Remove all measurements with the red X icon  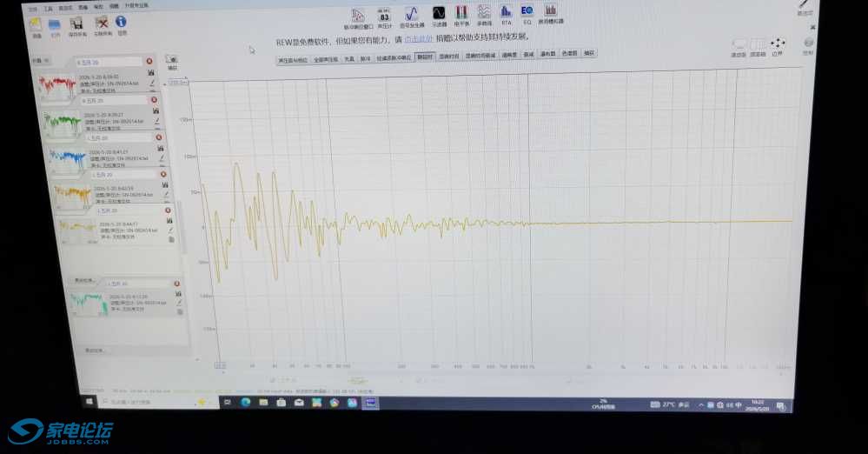click(x=103, y=25)
